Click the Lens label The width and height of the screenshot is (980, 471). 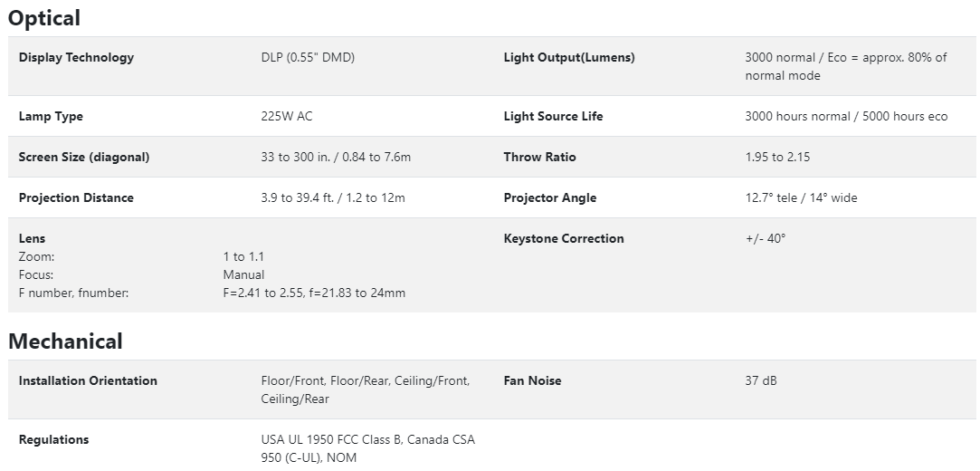(x=32, y=238)
